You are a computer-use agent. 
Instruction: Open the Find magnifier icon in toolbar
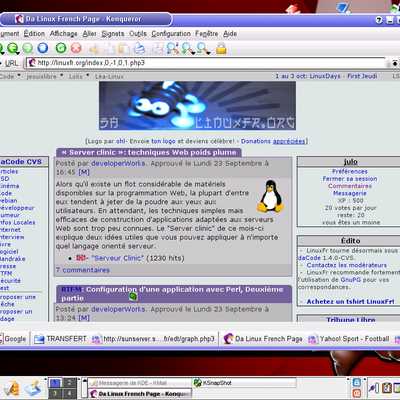pyautogui.click(x=173, y=49)
